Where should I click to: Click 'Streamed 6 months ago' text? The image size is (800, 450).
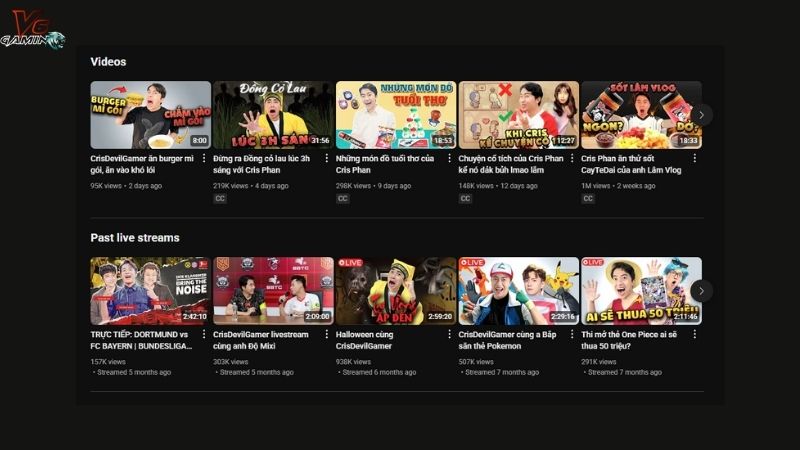pos(379,372)
